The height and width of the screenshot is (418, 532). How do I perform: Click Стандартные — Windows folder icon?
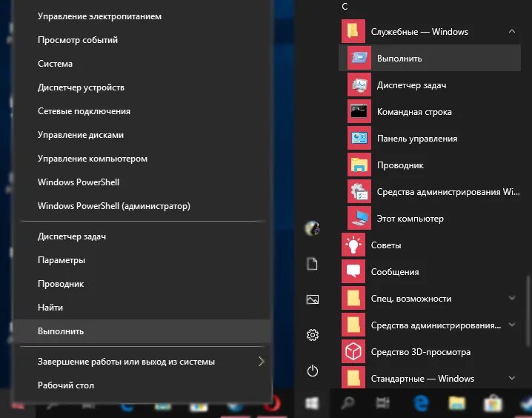(353, 378)
